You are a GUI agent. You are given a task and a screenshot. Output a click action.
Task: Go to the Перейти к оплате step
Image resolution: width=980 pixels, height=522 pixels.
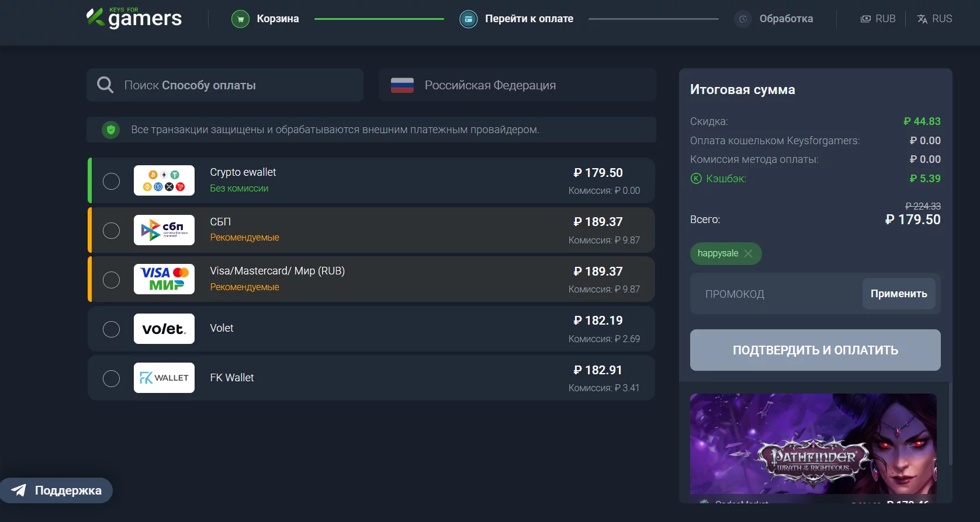click(x=529, y=19)
